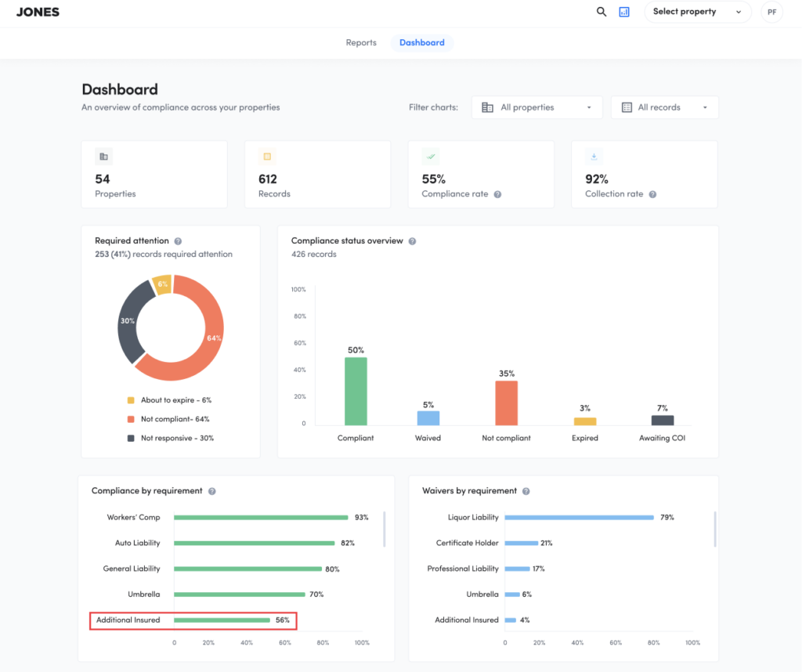This screenshot has width=802, height=672.
Task: Click the Auto Liability 82% bar
Action: pos(255,543)
